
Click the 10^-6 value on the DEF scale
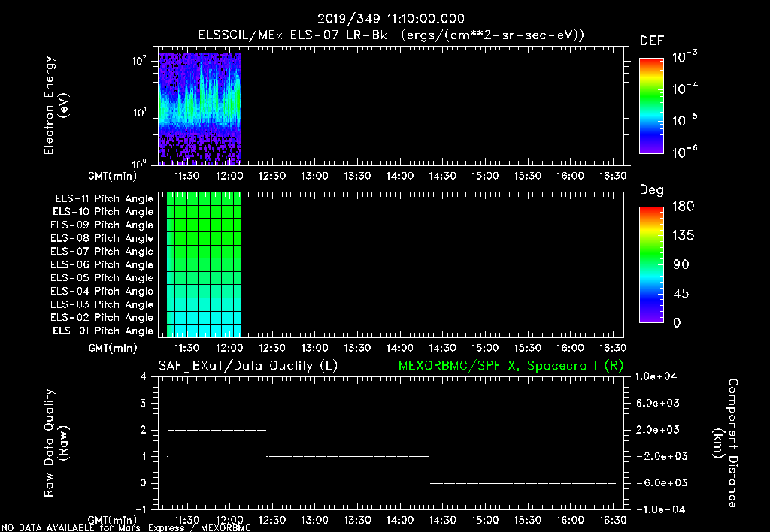click(x=684, y=152)
